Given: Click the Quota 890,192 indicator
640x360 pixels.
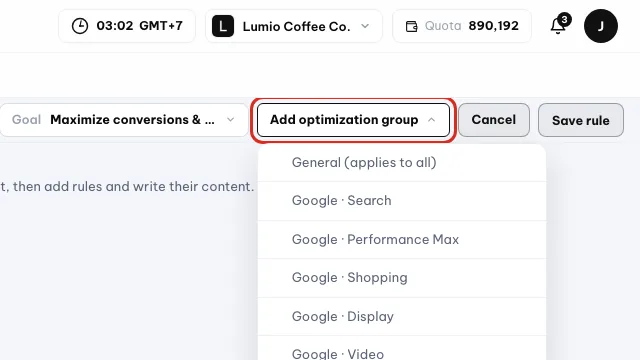Looking at the screenshot, I should point(462,26).
